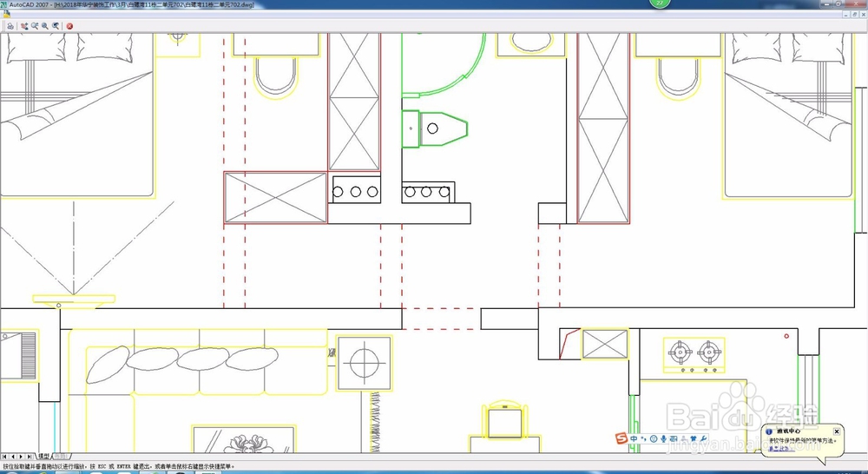Click the drawing document icon below the title bar

(7, 14)
